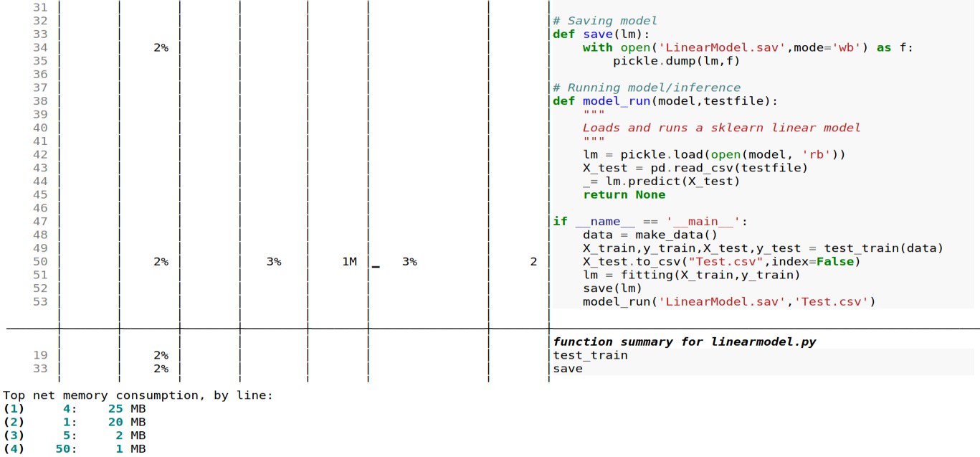The width and height of the screenshot is (980, 457).
Task: Select the 2% value on line 34
Action: (x=161, y=47)
